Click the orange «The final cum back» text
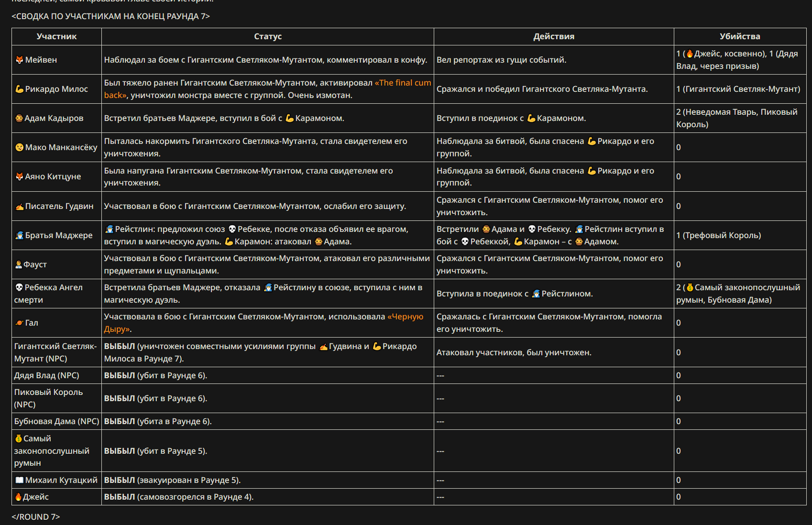 coord(268,89)
